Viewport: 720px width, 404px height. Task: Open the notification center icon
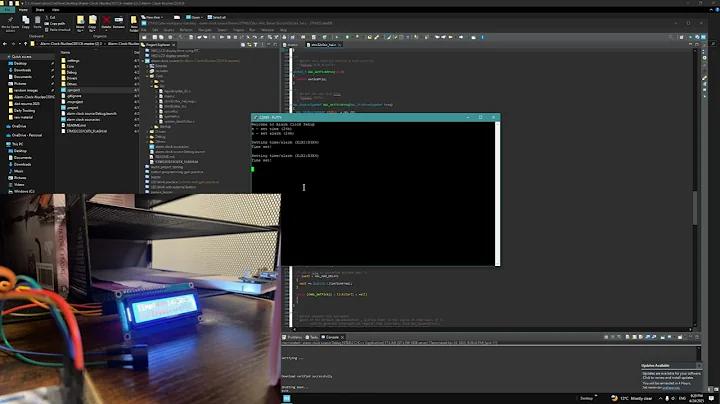(x=712, y=398)
